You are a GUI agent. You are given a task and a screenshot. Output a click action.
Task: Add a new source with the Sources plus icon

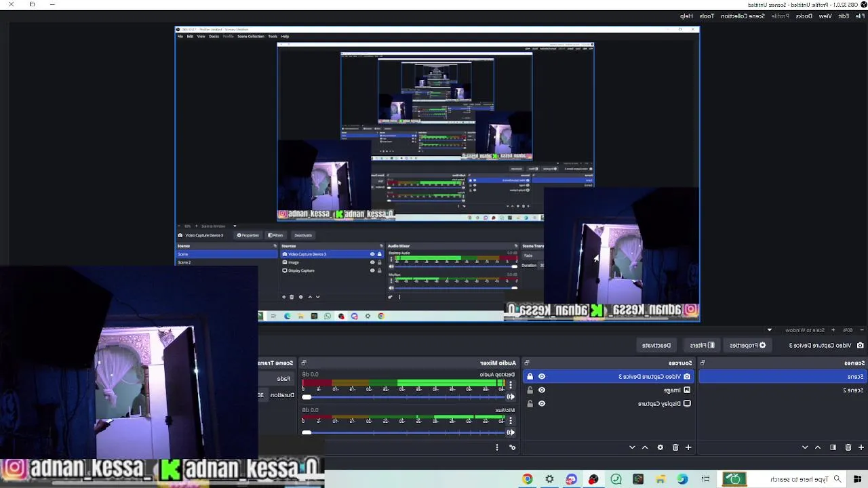coord(688,447)
